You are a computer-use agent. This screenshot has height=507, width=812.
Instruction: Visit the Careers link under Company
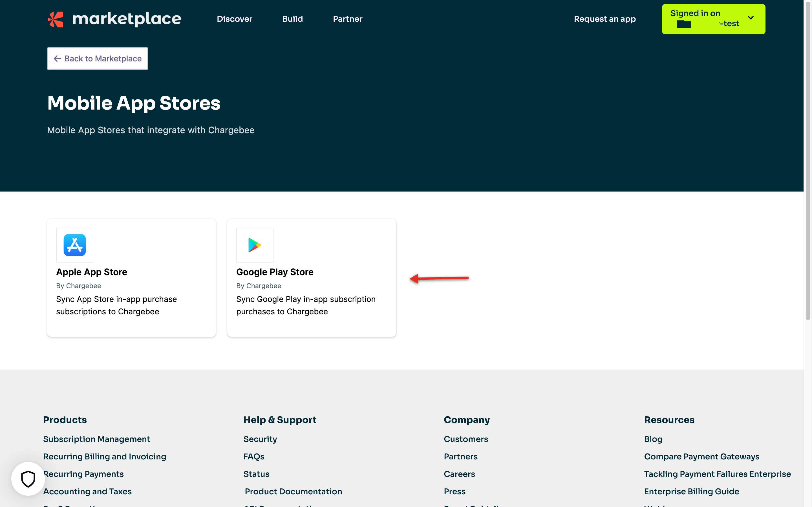459,474
